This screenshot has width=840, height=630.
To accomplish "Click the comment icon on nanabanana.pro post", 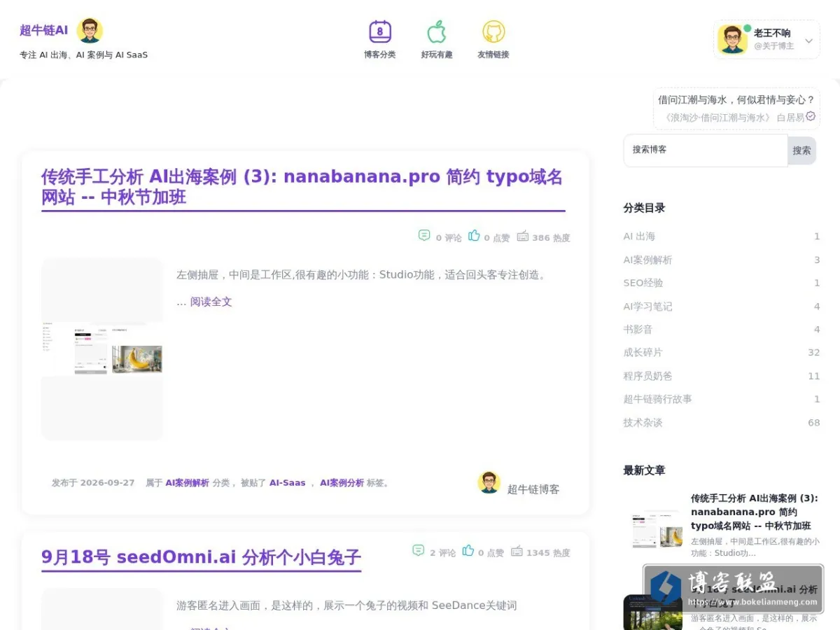I will (x=424, y=235).
